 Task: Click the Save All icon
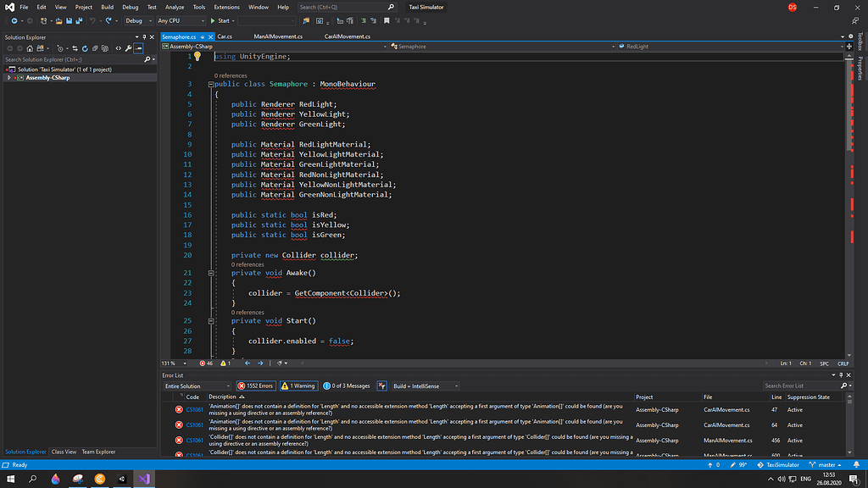[x=79, y=21]
